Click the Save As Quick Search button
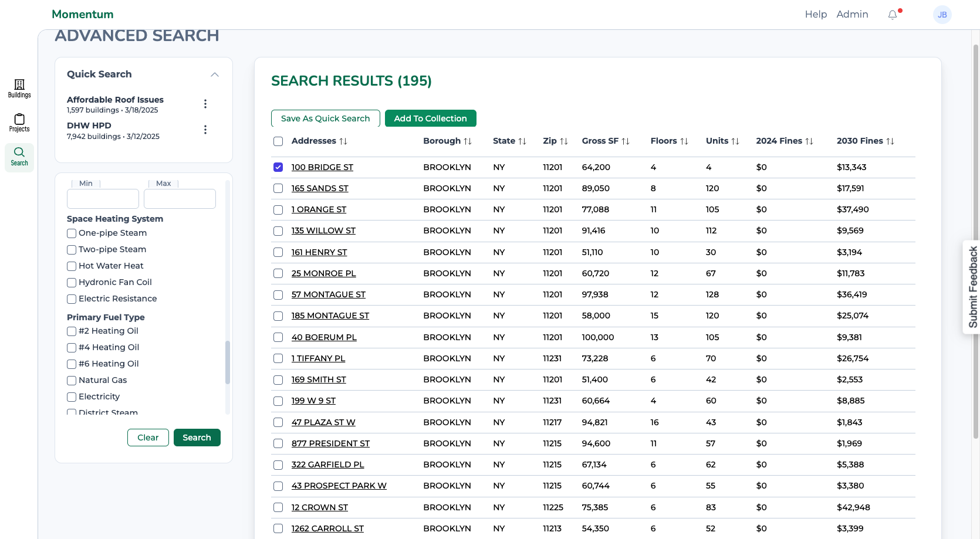The image size is (980, 539). tap(326, 118)
